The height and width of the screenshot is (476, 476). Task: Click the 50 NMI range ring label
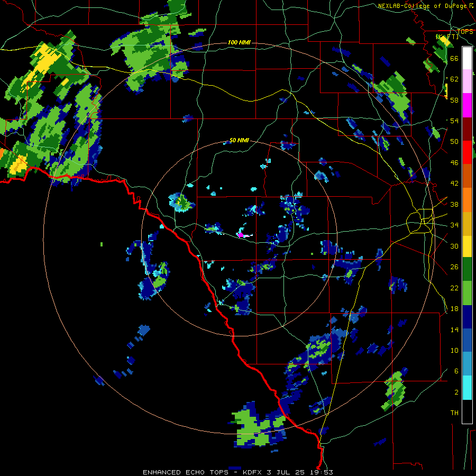point(239,140)
